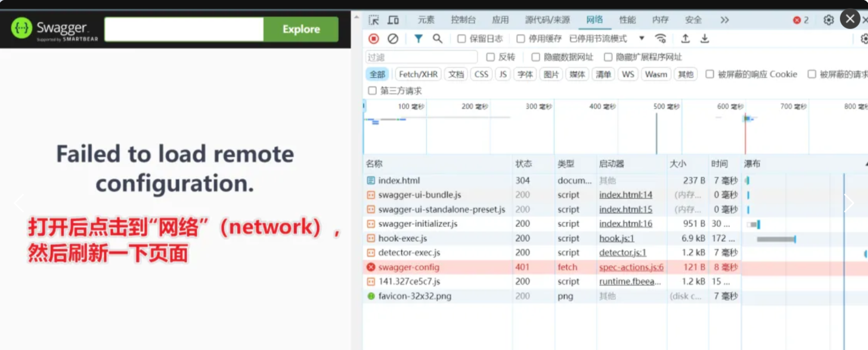Viewport: 868px width, 350px height.
Task: Switch to the 应用 tab
Action: point(500,20)
